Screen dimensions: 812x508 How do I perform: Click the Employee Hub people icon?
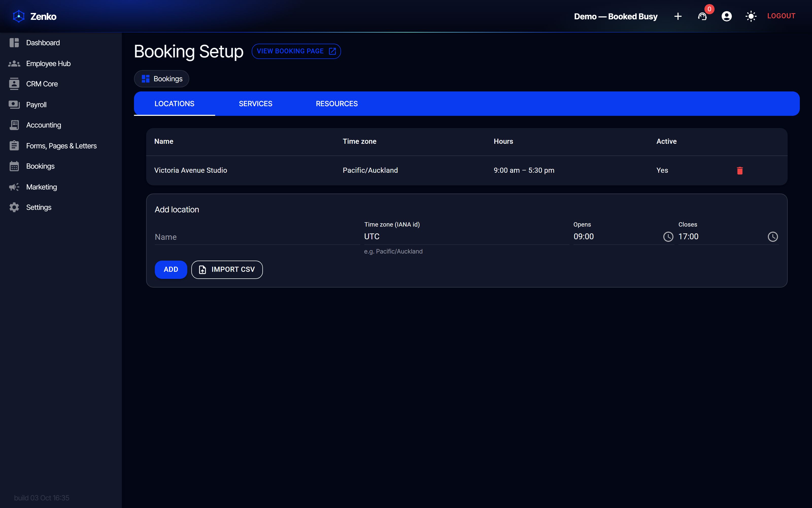click(x=14, y=63)
